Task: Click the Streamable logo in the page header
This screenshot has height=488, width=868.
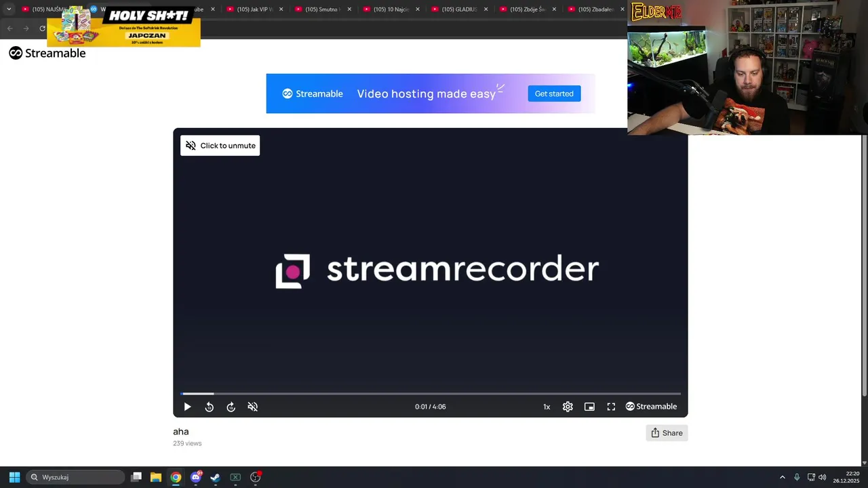Action: pyautogui.click(x=47, y=53)
